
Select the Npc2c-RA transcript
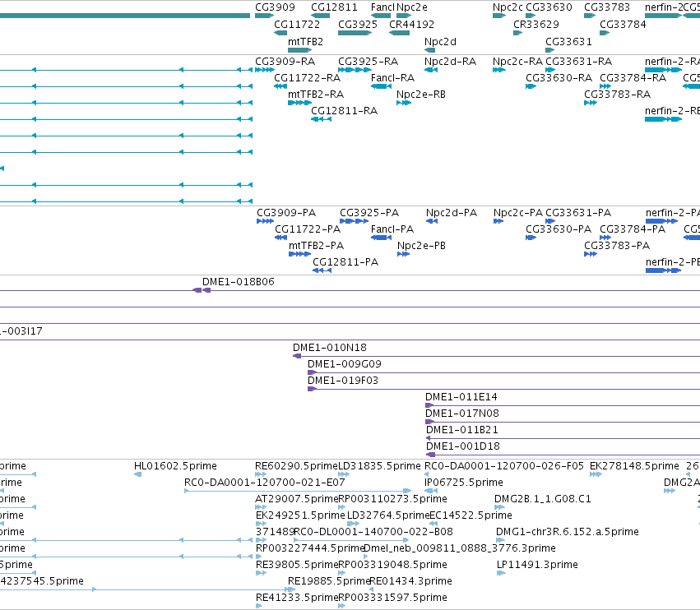499,70
